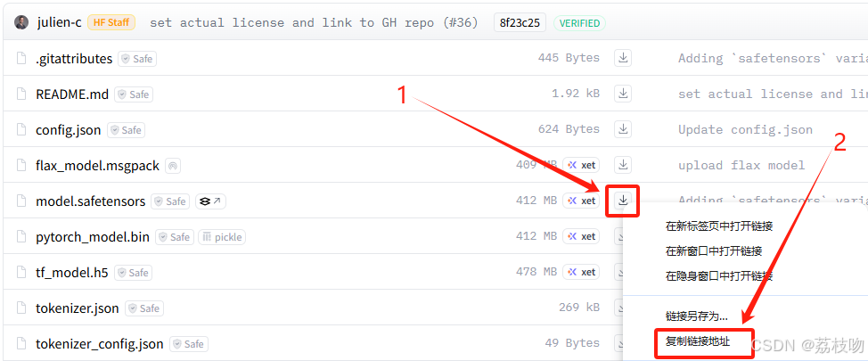The height and width of the screenshot is (361, 868).
Task: Open the tf_model.h5 file link
Action: 72,273
